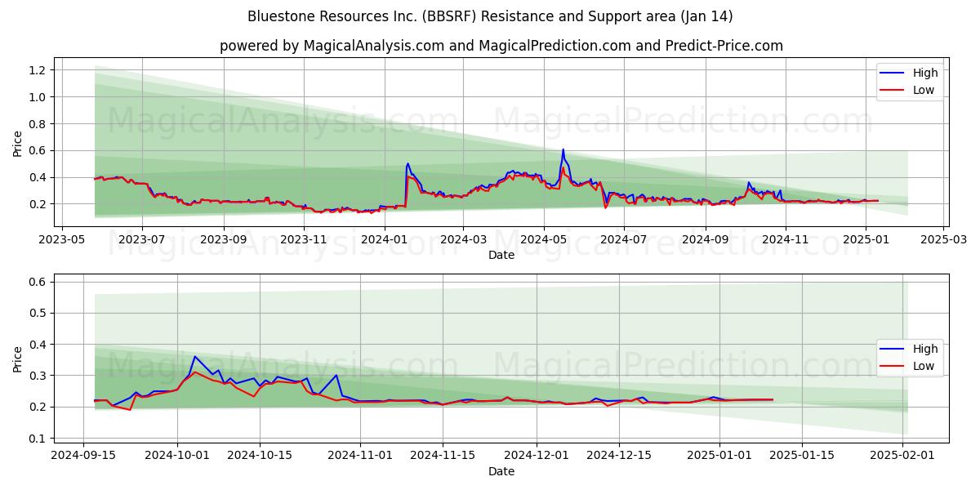Click the January 2024 price spike in top chart

pos(408,163)
